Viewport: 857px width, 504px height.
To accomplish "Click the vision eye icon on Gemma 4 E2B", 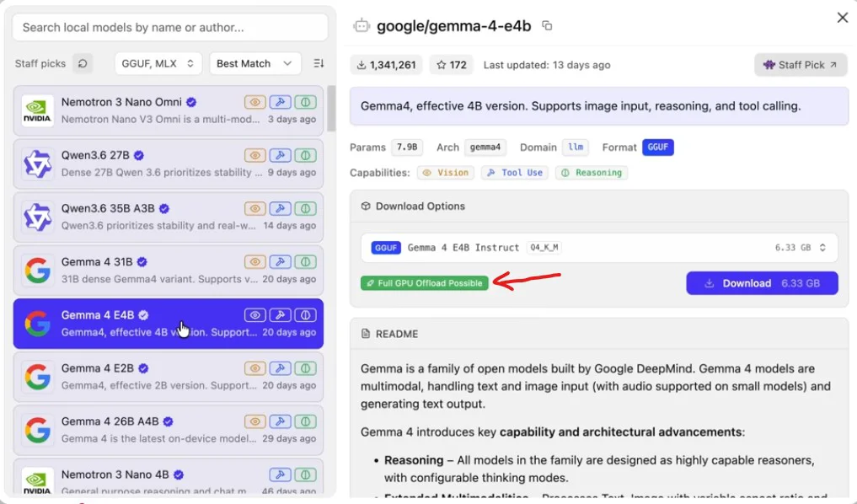I will coord(254,368).
